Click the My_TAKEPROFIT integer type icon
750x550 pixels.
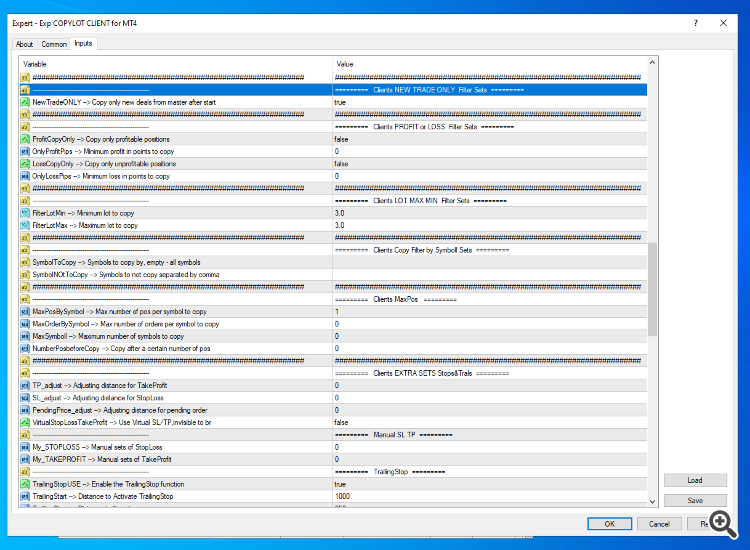pyautogui.click(x=25, y=460)
